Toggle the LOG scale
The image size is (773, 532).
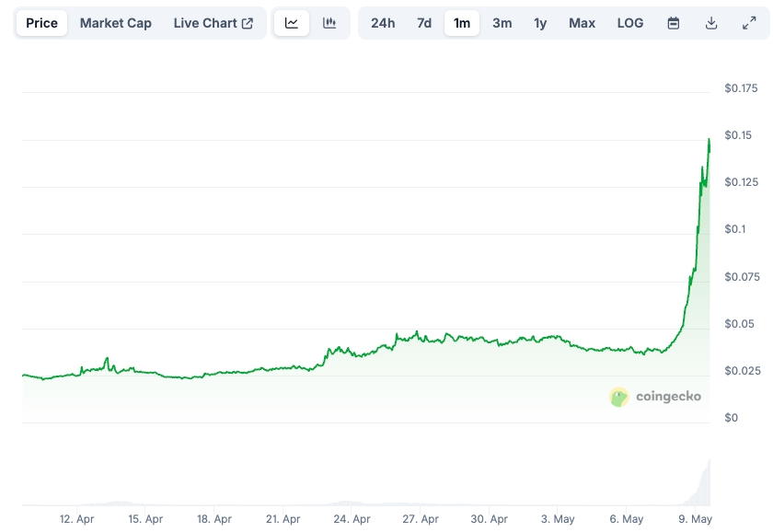tap(630, 23)
